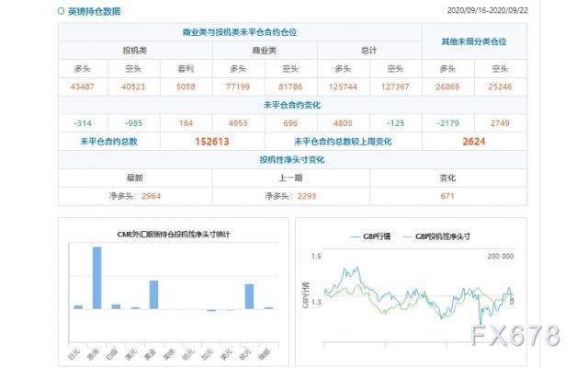
Task: Select the 投机类 column group header
Action: coord(135,51)
